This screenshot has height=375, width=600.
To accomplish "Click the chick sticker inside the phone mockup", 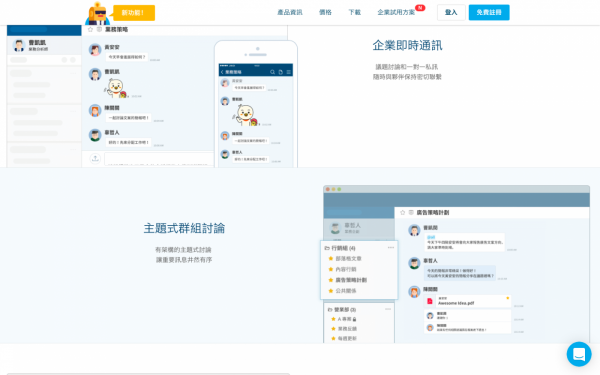I will pyautogui.click(x=245, y=116).
